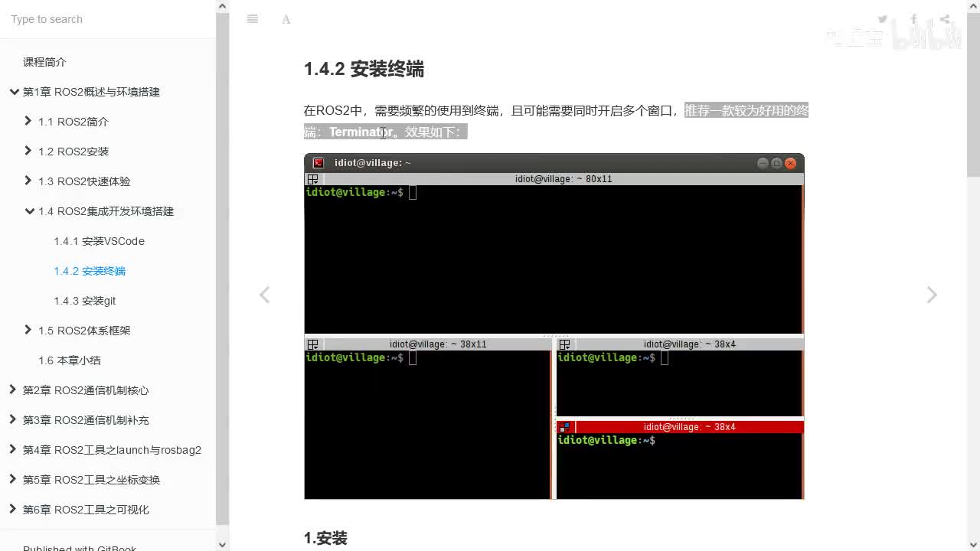Open the share options icon
Viewport: 980px width, 551px height.
tap(945, 19)
